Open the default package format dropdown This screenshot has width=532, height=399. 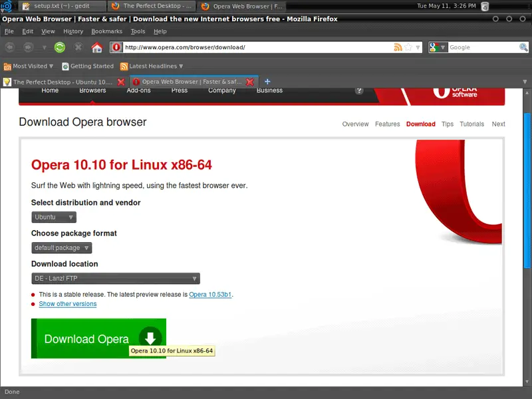(x=62, y=247)
